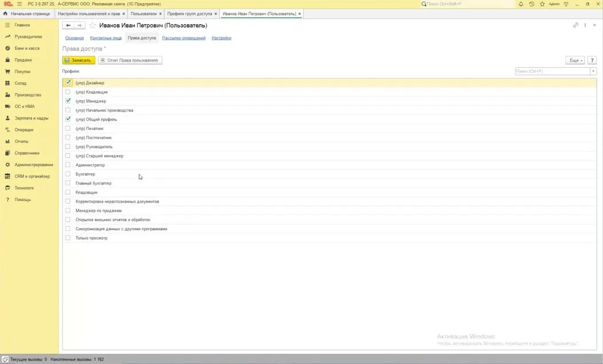
Task: Open the service settings menu near Админ
Action: pos(566,4)
